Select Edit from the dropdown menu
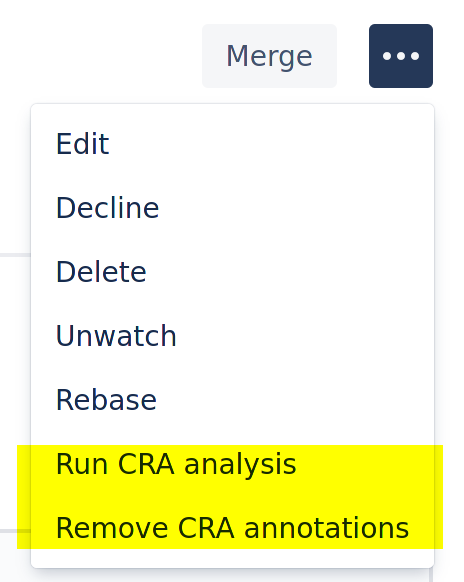 coord(232,144)
